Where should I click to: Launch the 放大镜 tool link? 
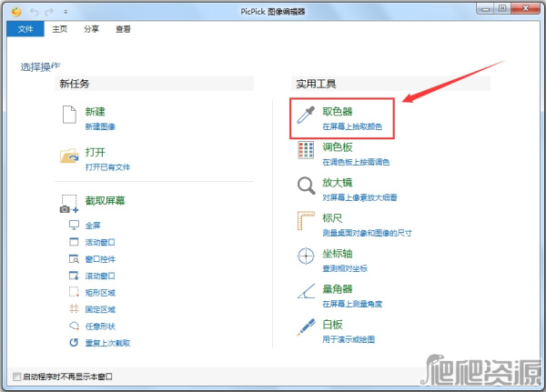tap(337, 183)
